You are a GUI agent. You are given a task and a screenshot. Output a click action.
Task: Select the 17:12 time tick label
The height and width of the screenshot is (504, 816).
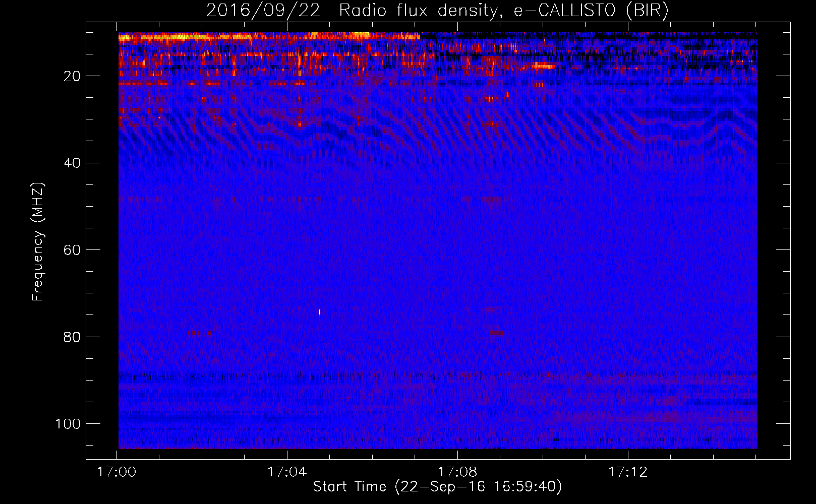pos(628,472)
